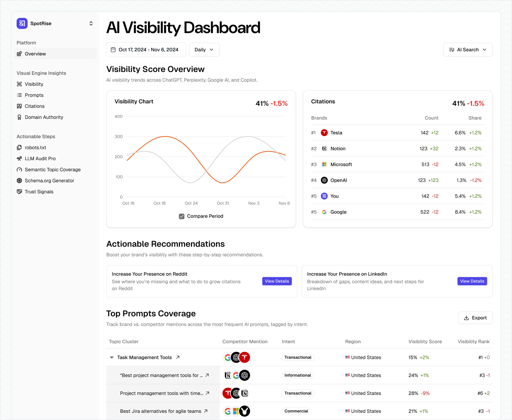This screenshot has width=512, height=420.
Task: Click the Google logo in Citations
Action: pyautogui.click(x=324, y=212)
